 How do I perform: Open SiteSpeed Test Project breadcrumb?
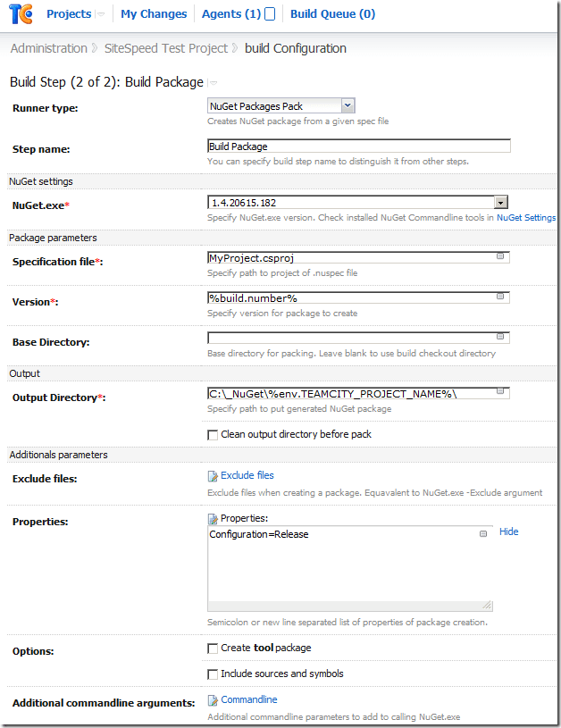point(166,48)
